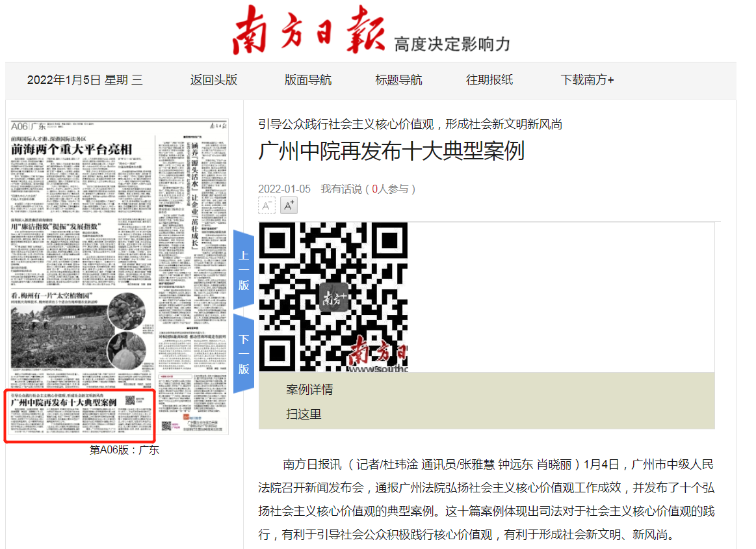The height and width of the screenshot is (549, 756).
Task: Open 版面导航 in the navigation bar
Action: [x=308, y=80]
